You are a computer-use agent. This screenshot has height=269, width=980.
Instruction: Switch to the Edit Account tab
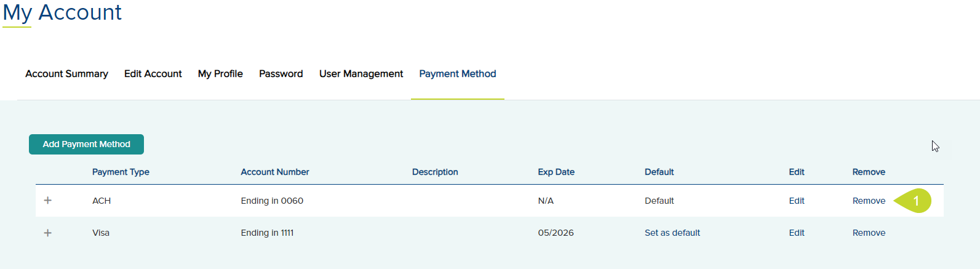(153, 74)
